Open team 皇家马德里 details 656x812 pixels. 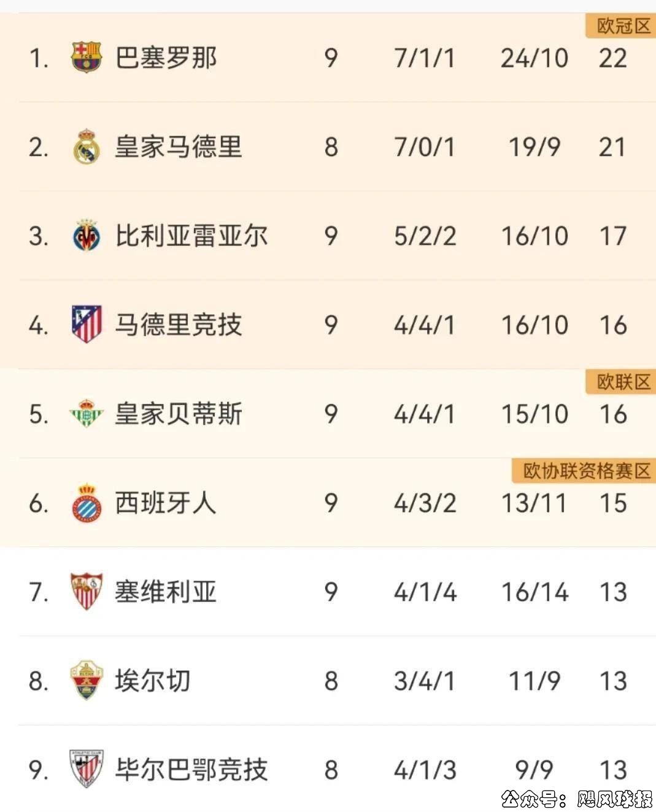(x=179, y=147)
